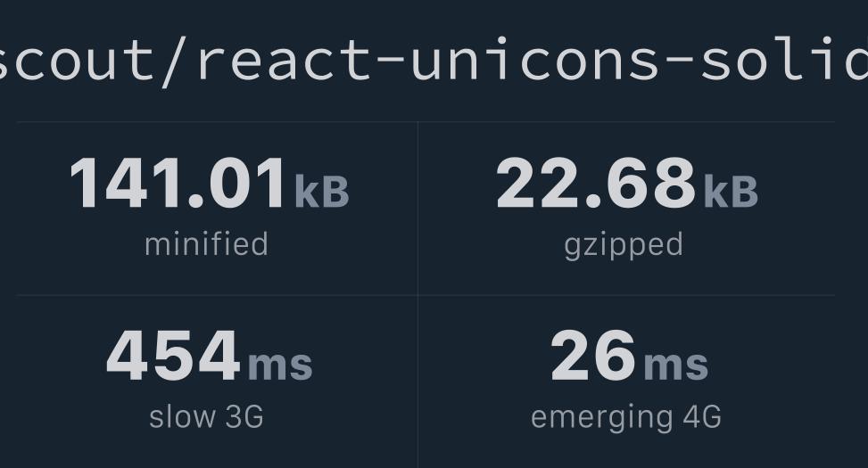Select the 141.01 minified size value
The width and height of the screenshot is (868, 468).
point(178,183)
